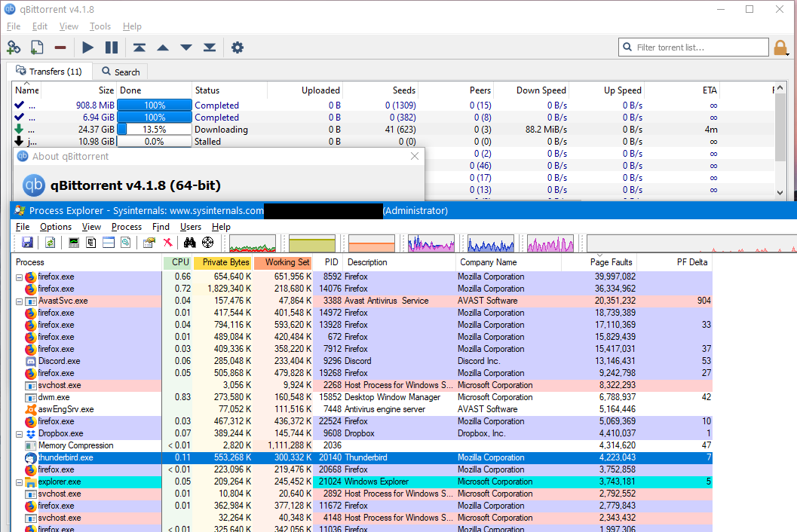This screenshot has height=532, width=797.
Task: Click the move up in queue arrow
Action: pyautogui.click(x=163, y=47)
